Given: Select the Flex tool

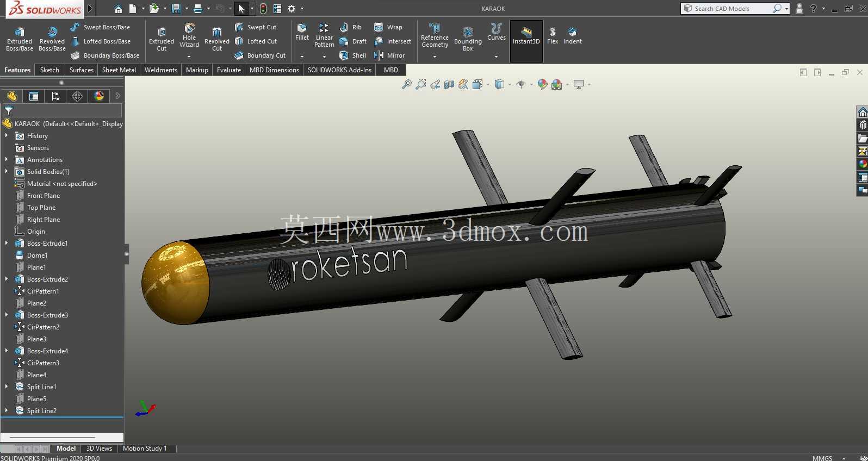Looking at the screenshot, I should click(553, 36).
